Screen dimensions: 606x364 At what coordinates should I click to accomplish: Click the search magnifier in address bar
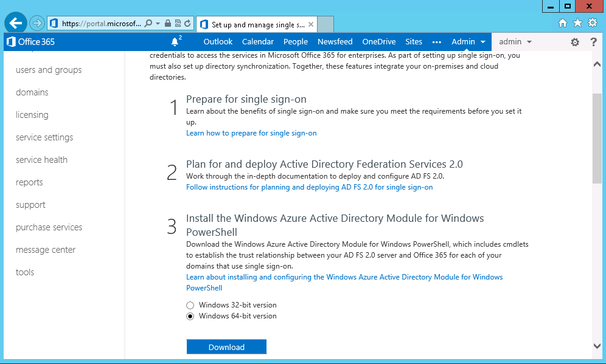click(148, 24)
